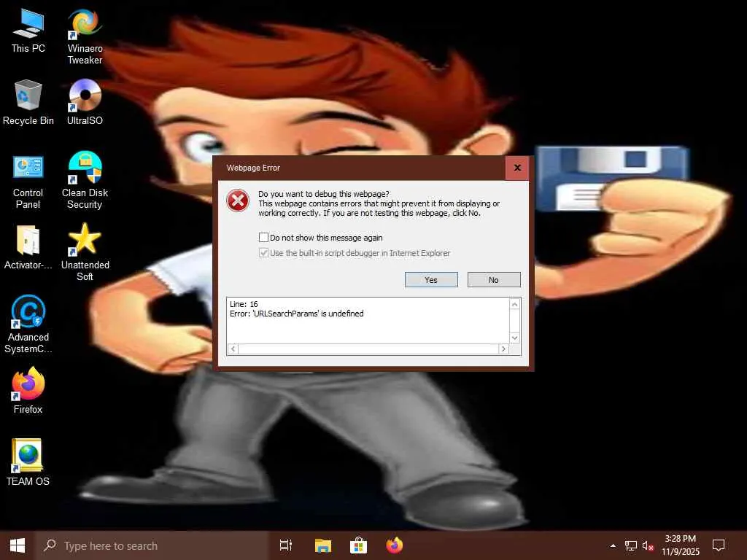Close the Webpage Error dialog
747x560 pixels.
(x=517, y=168)
